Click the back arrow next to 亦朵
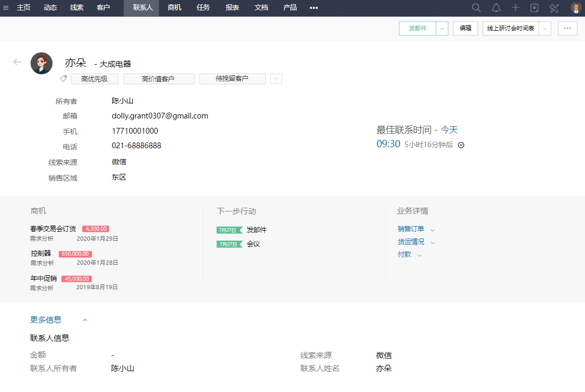Image resolution: width=585 pixels, height=392 pixels. pyautogui.click(x=17, y=62)
